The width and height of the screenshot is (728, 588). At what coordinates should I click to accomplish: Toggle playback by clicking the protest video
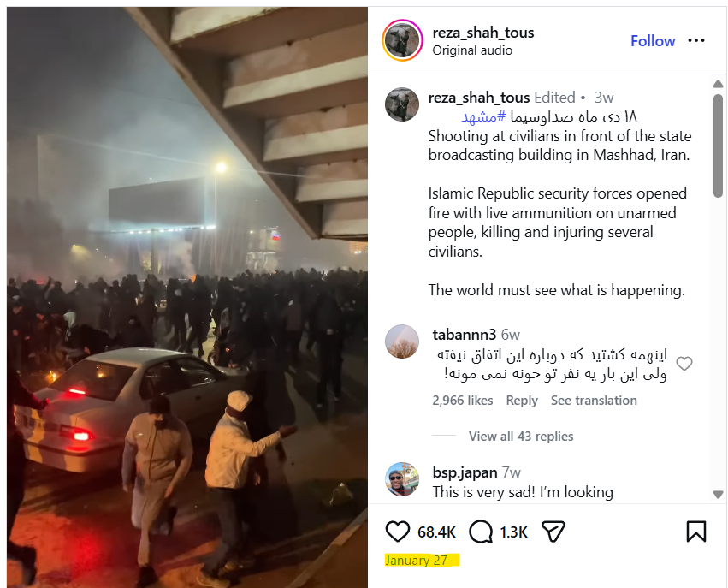[x=187, y=297]
